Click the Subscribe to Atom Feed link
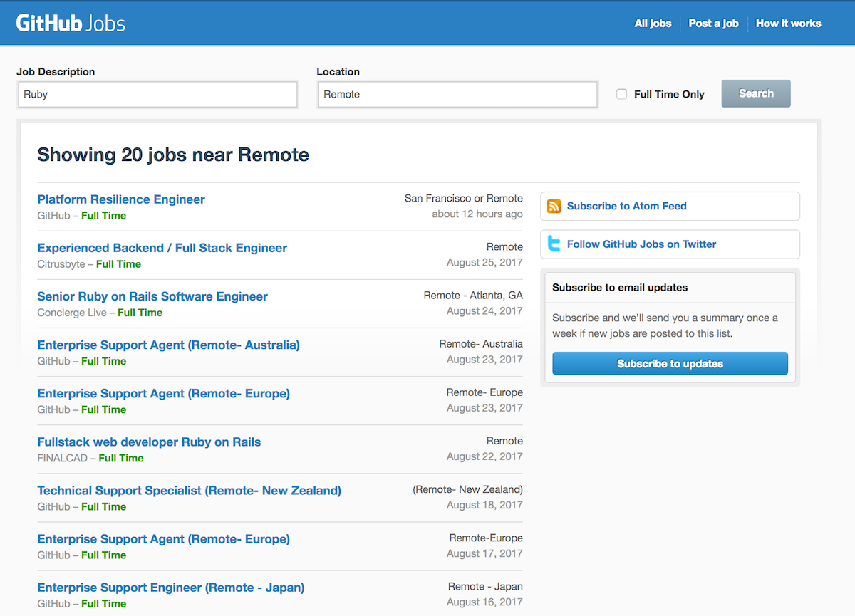This screenshot has width=855, height=616. click(626, 206)
